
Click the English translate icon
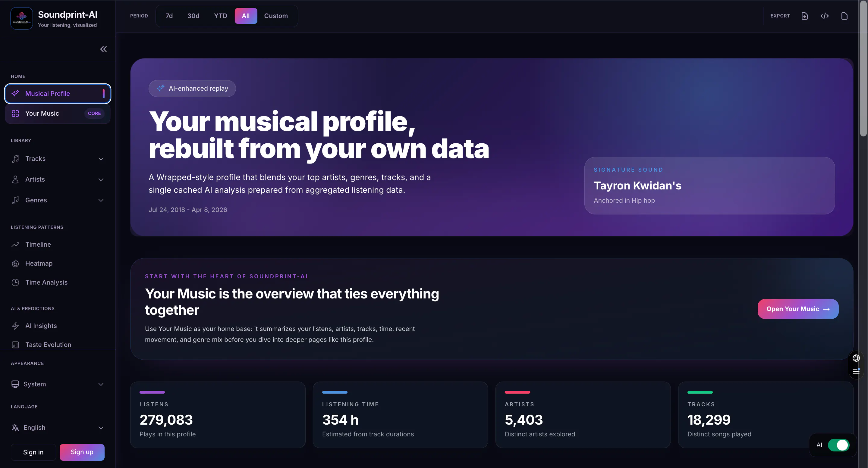[15, 428]
